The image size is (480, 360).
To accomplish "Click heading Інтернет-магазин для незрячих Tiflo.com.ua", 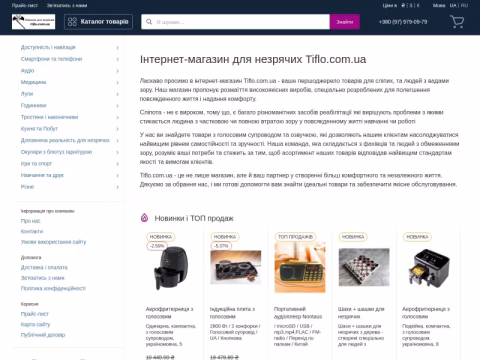I will (253, 59).
